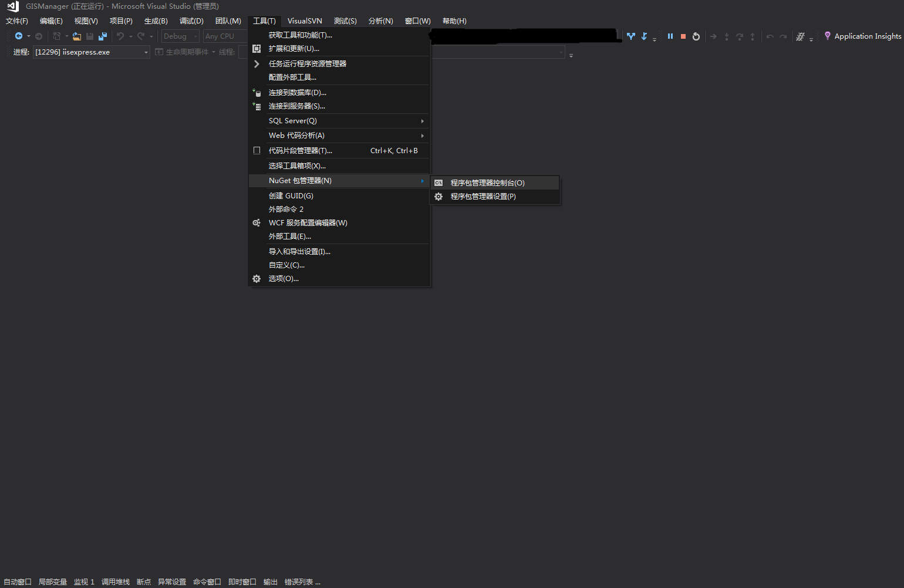
Task: Stop debugging with the red square
Action: (683, 36)
